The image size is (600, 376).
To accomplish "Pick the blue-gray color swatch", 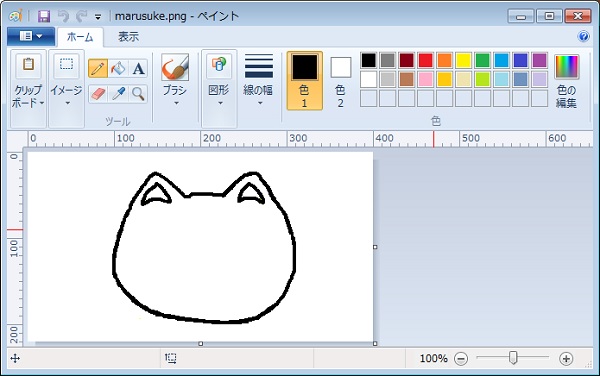I will 520,79.
